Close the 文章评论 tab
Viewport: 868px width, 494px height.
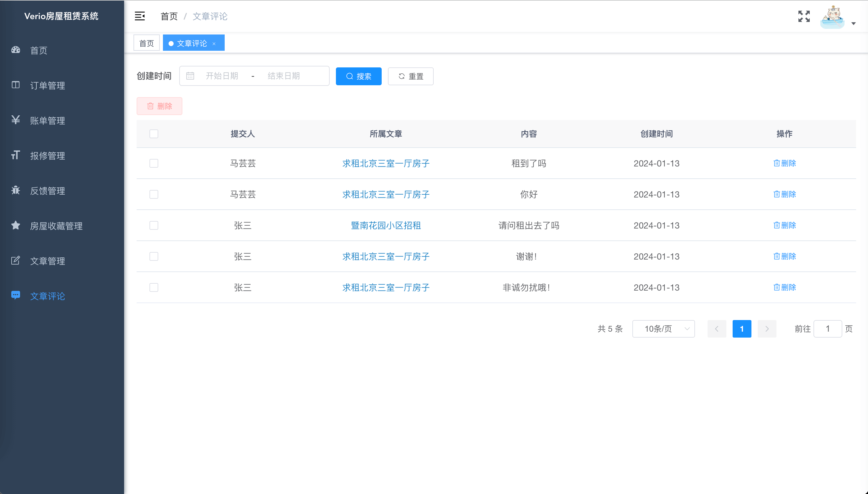point(214,44)
